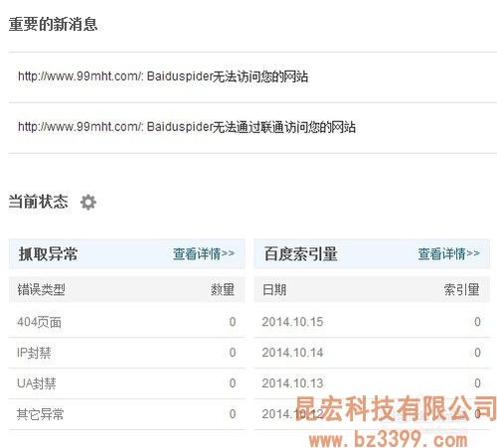Click the 2014.10.14 index date row
497x448 pixels.
click(372, 353)
